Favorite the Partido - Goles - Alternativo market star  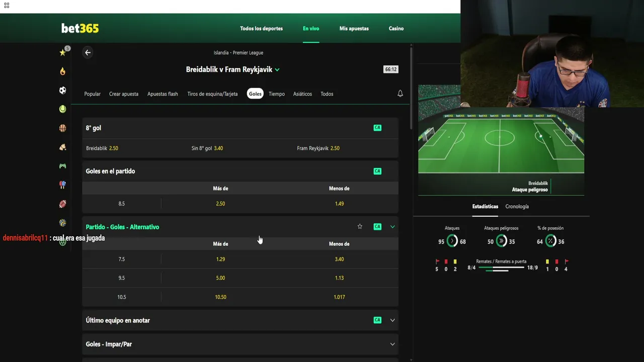(x=360, y=227)
